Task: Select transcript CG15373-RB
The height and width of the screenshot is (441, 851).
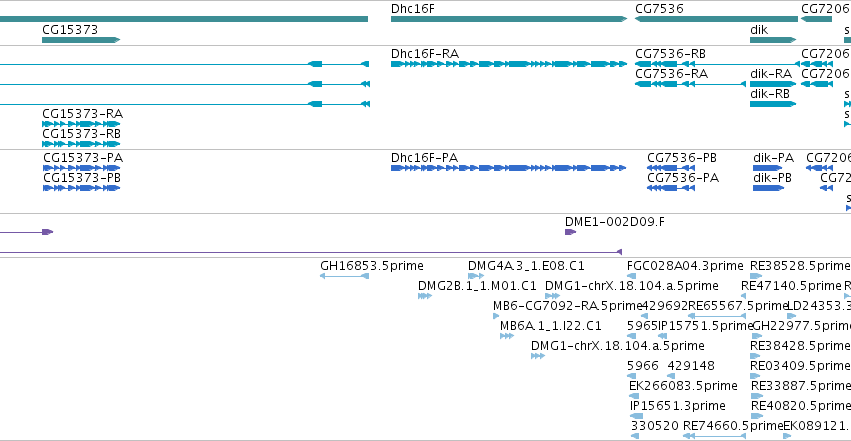Action: click(x=81, y=144)
